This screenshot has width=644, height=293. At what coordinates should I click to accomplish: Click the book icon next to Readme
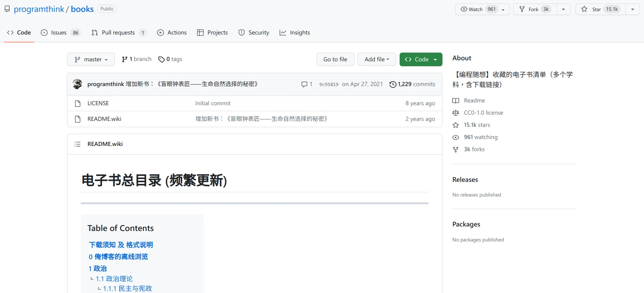point(455,101)
